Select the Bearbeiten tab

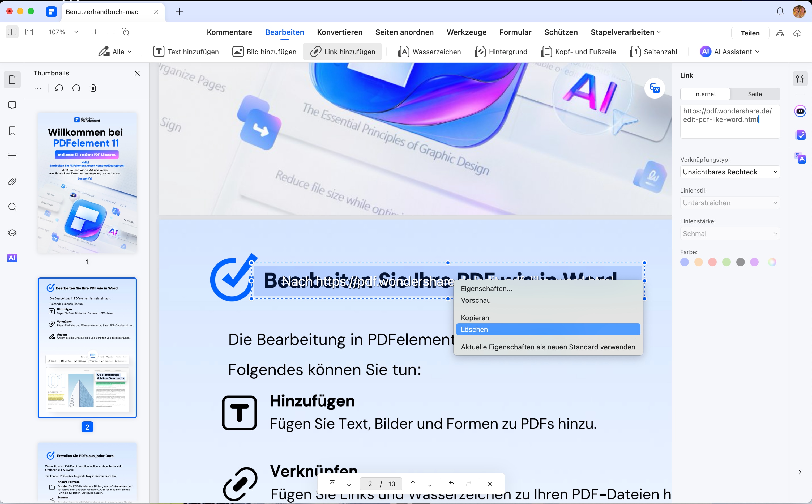(285, 32)
